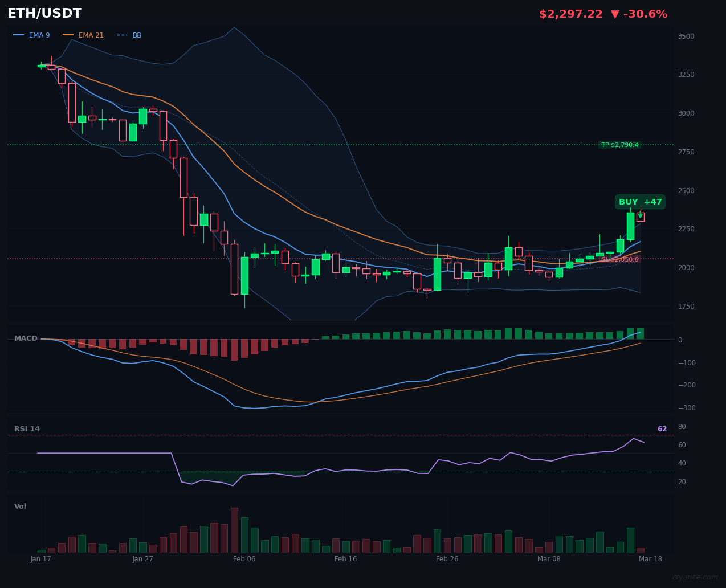Click the Vol indicator panel label
Viewport: 726px width, 588px height.
(x=20, y=506)
